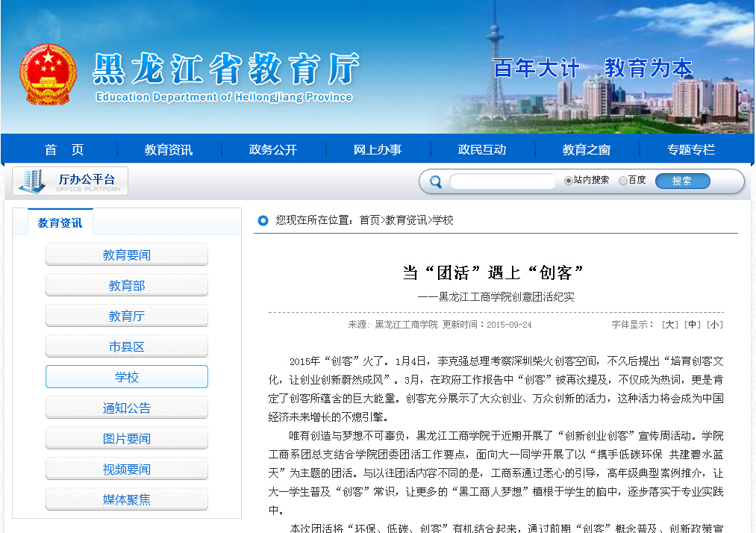Open 视频要闻 from the sidebar
The height and width of the screenshot is (533, 756).
tap(127, 470)
